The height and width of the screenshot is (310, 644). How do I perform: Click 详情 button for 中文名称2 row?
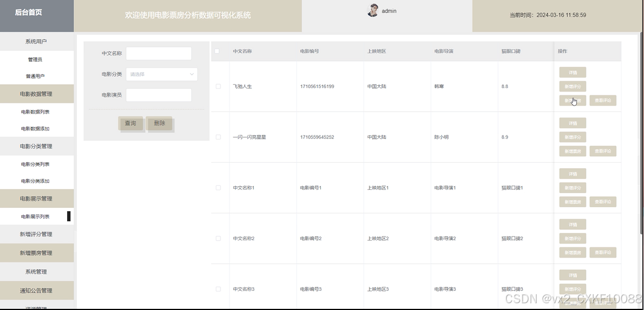tap(572, 225)
